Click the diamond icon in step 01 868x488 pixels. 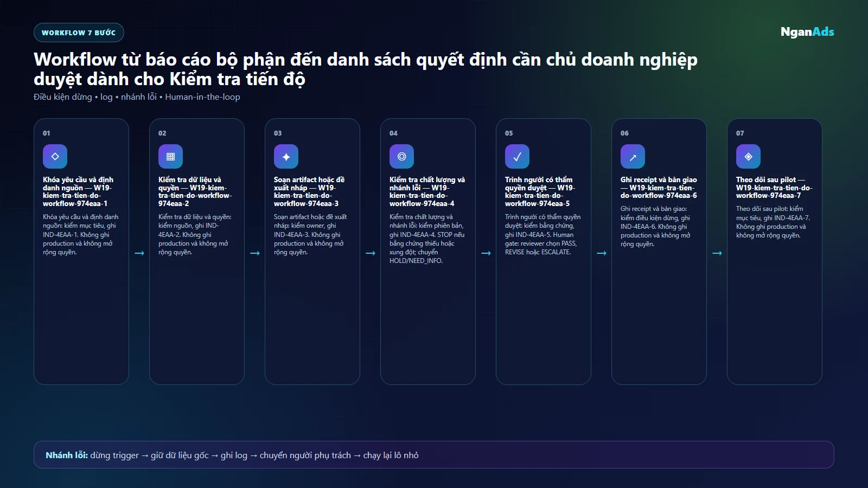55,156
